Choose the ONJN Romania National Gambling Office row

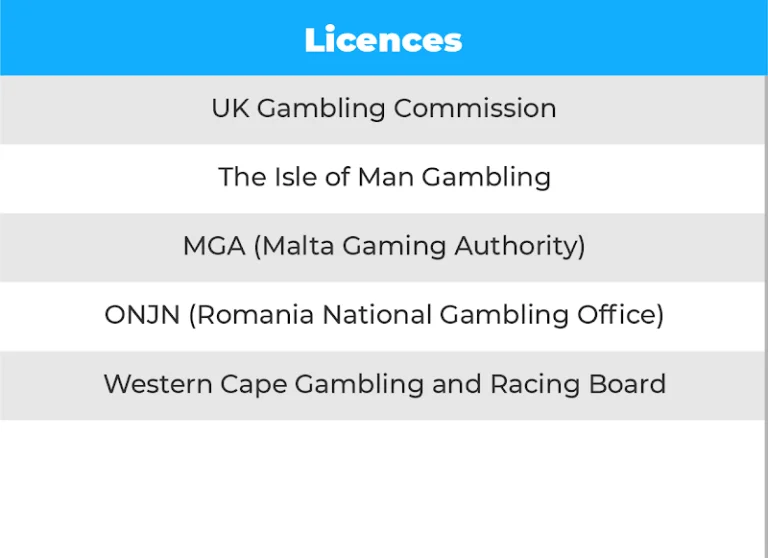[383, 316]
